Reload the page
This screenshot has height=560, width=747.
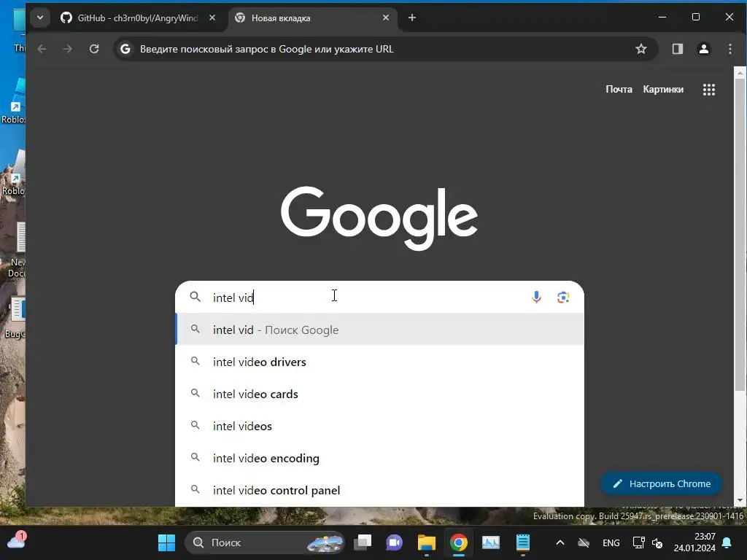(x=94, y=49)
